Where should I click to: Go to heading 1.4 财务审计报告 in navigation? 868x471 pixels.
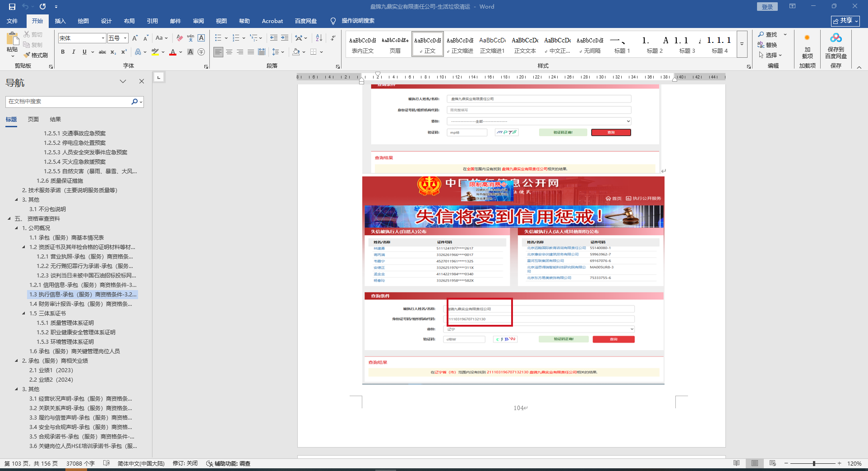pyautogui.click(x=81, y=304)
